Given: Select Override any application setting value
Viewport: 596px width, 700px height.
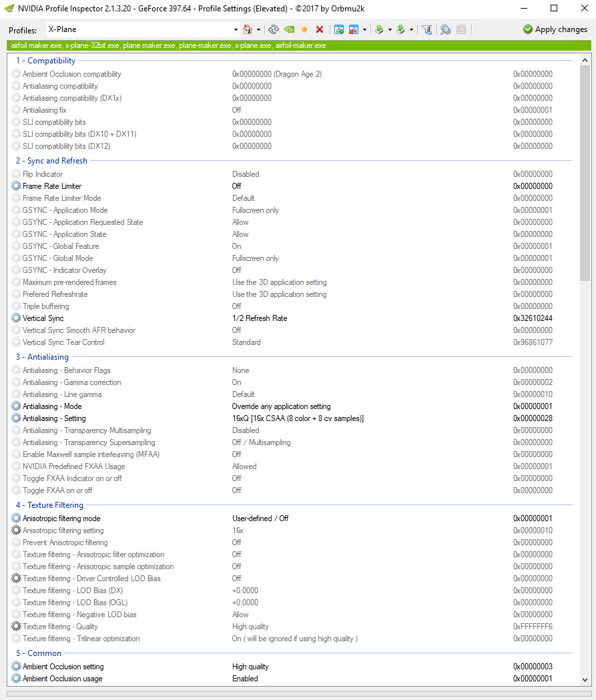Looking at the screenshot, I should coord(281,406).
